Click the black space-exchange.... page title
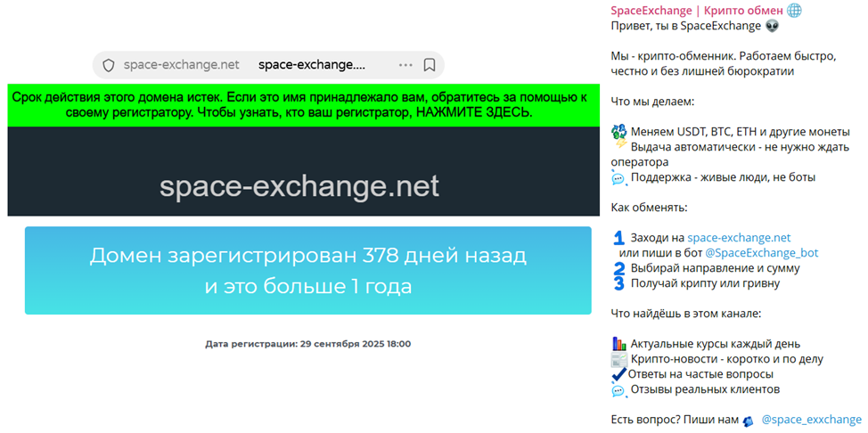Viewport: 868px width, 433px height. click(x=312, y=65)
